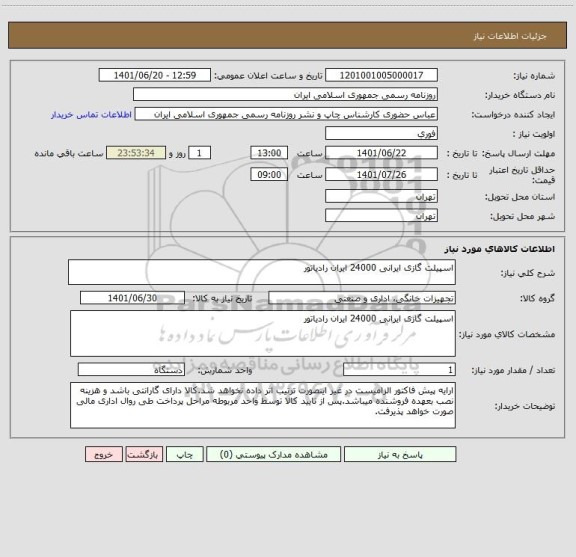Click the استان محل تحویل field

click(x=381, y=196)
